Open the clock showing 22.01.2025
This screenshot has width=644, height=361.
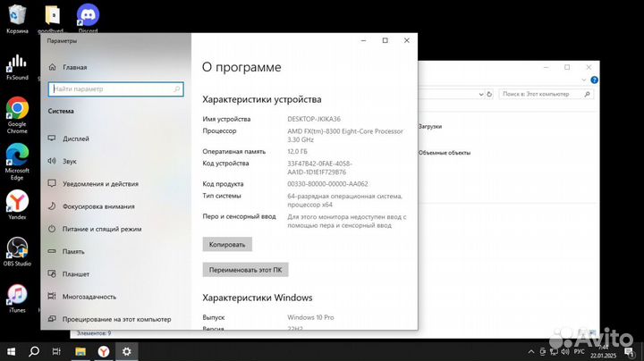tap(604, 352)
